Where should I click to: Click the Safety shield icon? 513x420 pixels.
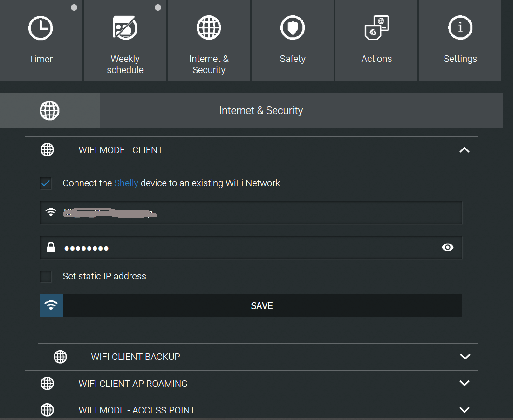pyautogui.click(x=292, y=28)
